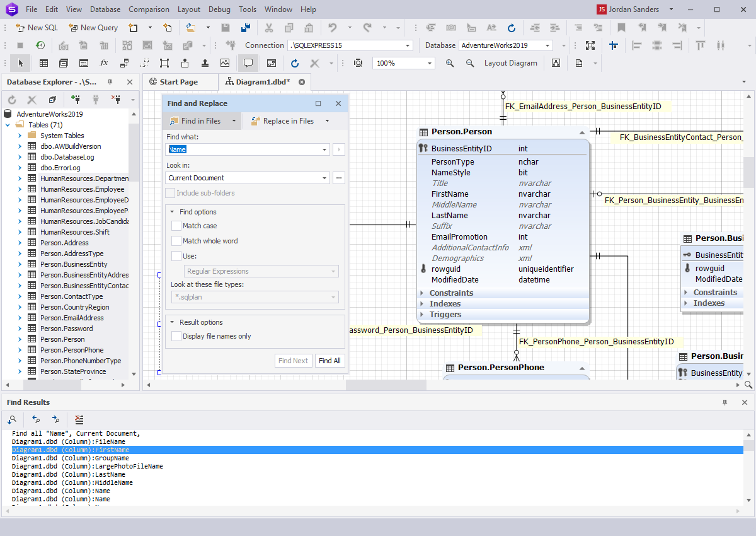The width and height of the screenshot is (756, 536).
Task: Expand Constraints section in Person.Person table
Action: [423, 293]
